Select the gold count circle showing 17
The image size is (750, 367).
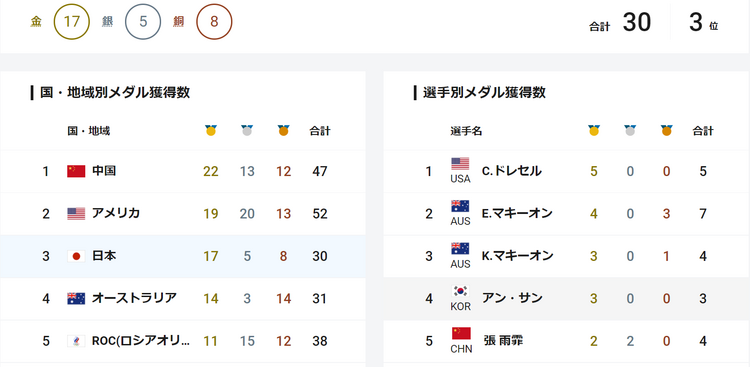pyautogui.click(x=71, y=22)
